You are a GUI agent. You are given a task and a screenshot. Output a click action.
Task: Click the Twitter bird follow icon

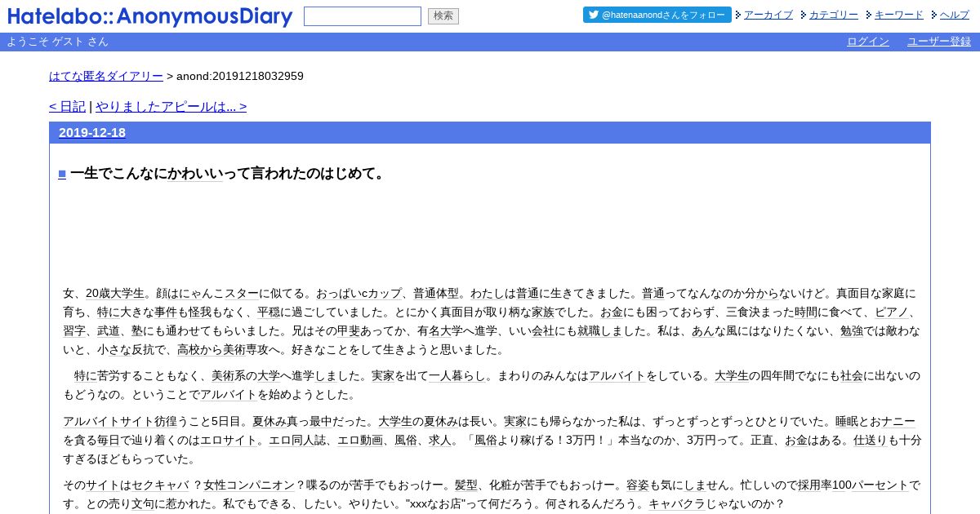(594, 15)
